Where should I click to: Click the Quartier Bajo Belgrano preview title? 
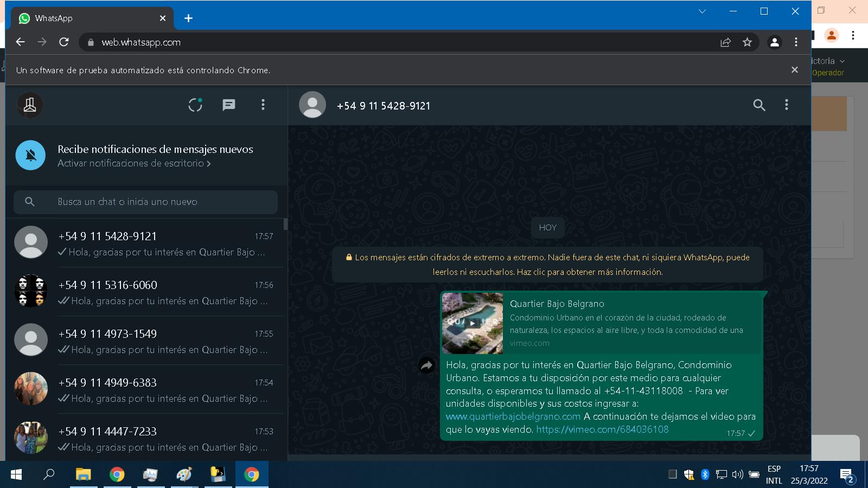[557, 304]
